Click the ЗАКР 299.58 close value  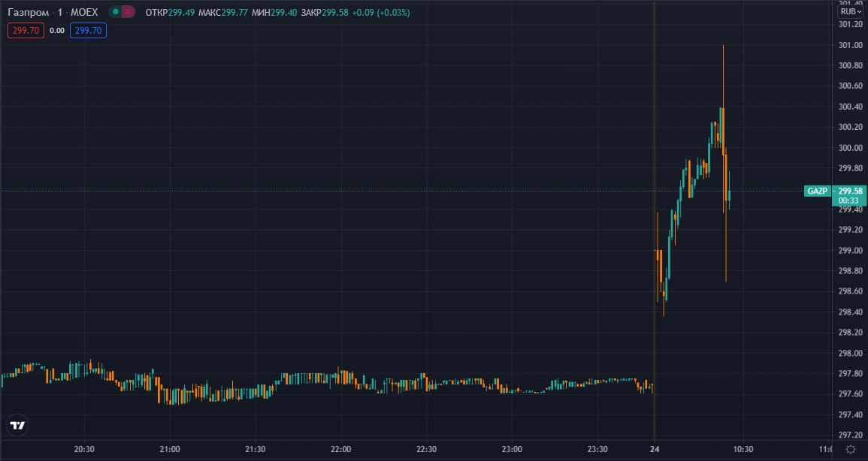pos(325,12)
